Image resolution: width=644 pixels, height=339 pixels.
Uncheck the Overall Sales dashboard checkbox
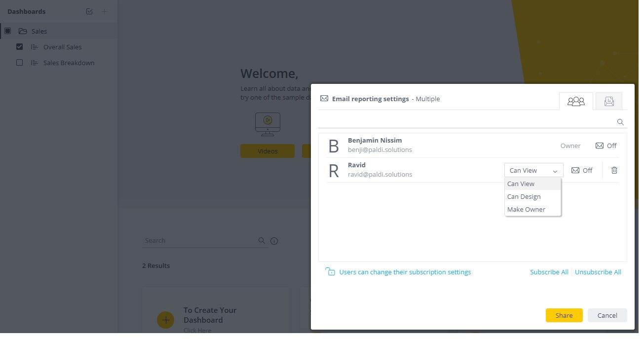pos(19,46)
